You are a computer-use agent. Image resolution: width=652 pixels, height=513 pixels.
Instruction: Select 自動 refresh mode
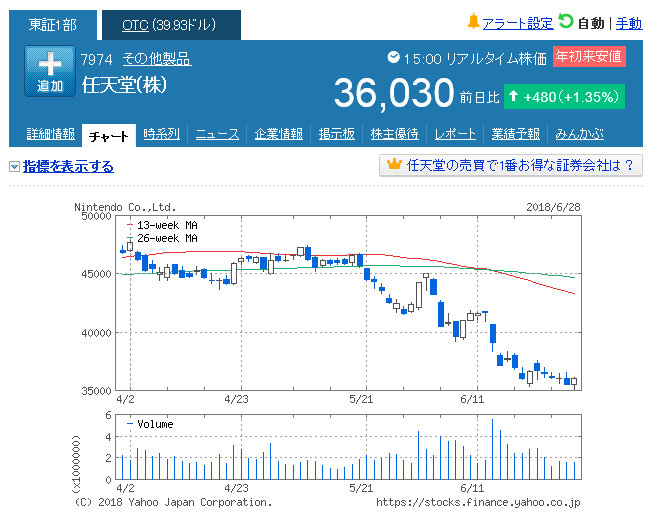point(590,23)
